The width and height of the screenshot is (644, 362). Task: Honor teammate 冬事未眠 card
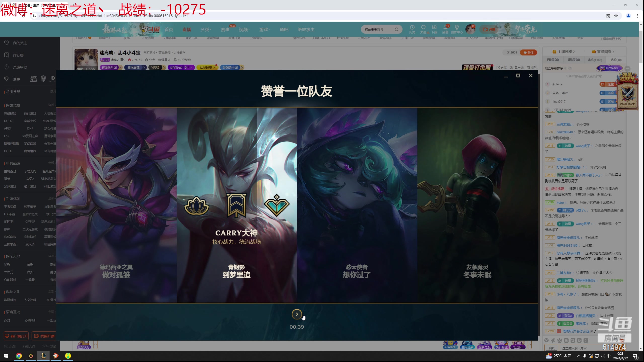coord(477,205)
